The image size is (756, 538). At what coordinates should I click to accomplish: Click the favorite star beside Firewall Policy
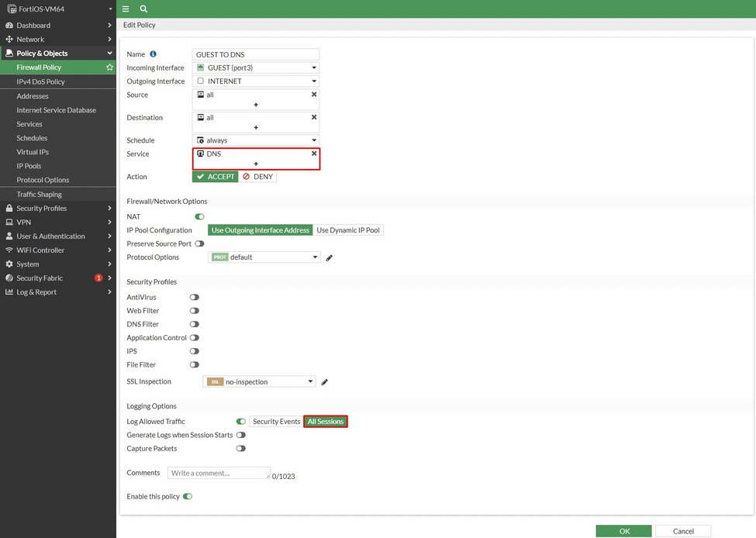(109, 67)
